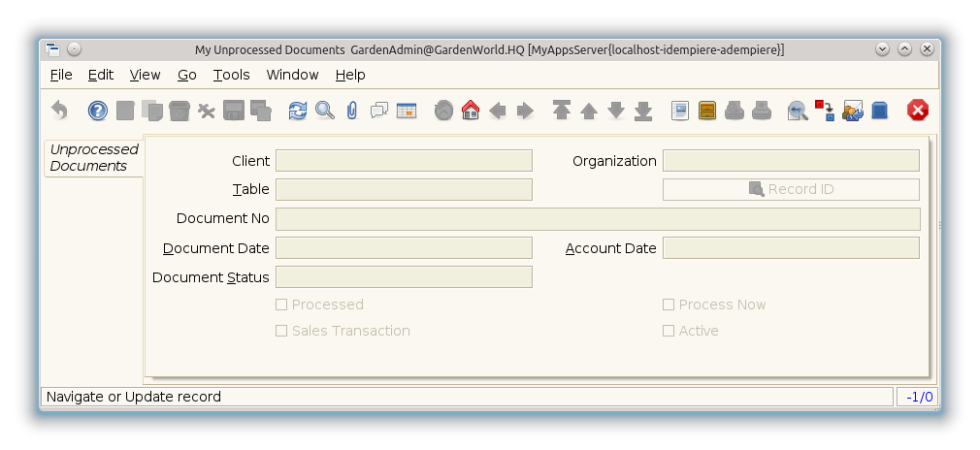This screenshot has height=450, width=980.
Task: Enable the Process Now checkbox
Action: (x=669, y=305)
